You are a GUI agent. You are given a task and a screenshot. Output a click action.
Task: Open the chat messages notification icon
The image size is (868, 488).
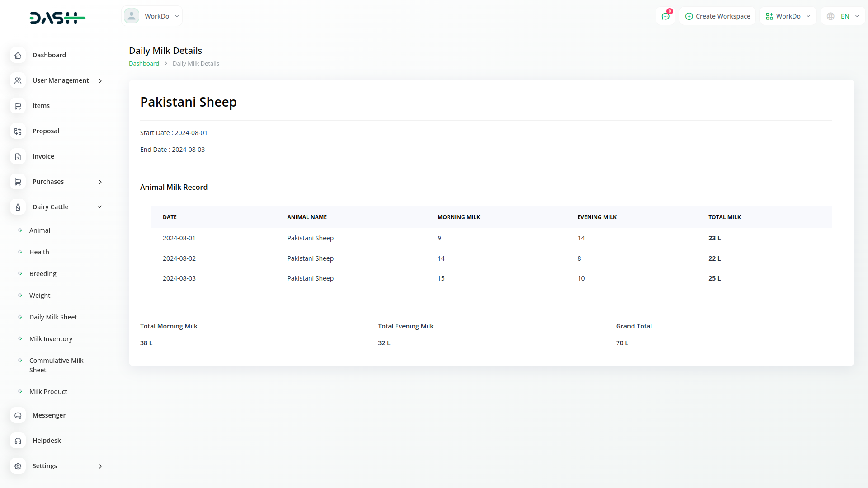click(665, 16)
